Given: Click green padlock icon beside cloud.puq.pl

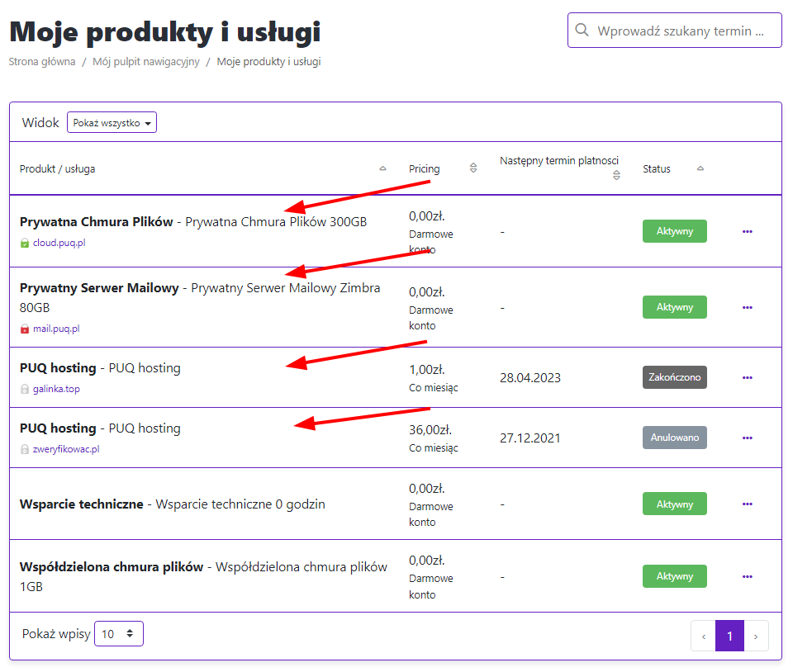Looking at the screenshot, I should (25, 244).
